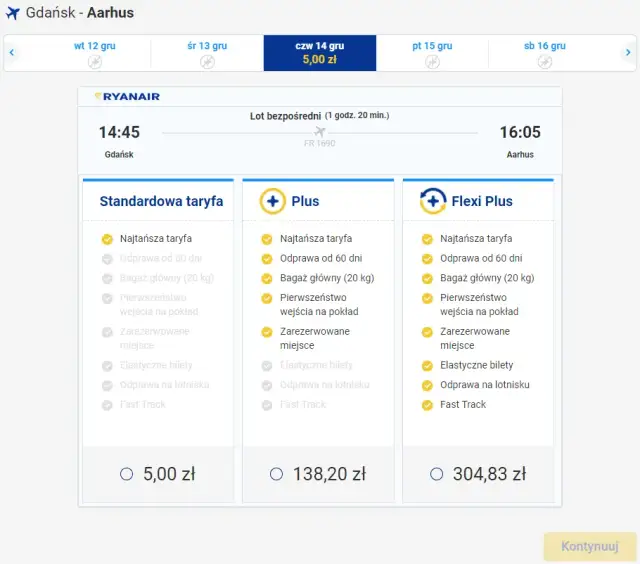Click checkmark for Odprawa na lotnisku in Flexi Plus
The image size is (640, 564).
[x=427, y=385]
